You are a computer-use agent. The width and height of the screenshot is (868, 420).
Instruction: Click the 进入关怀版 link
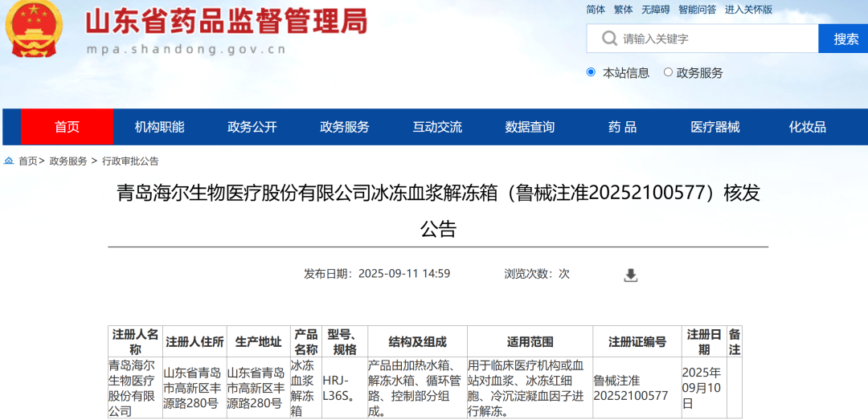(748, 10)
